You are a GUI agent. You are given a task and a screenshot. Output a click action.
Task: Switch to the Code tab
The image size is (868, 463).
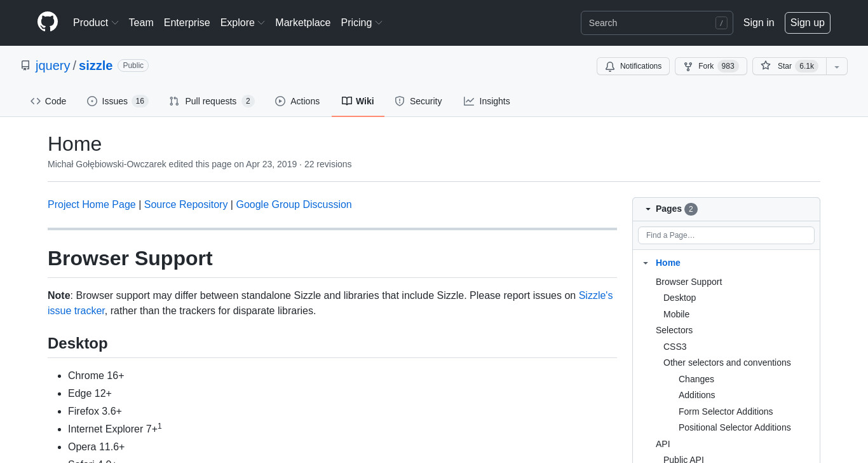point(48,101)
